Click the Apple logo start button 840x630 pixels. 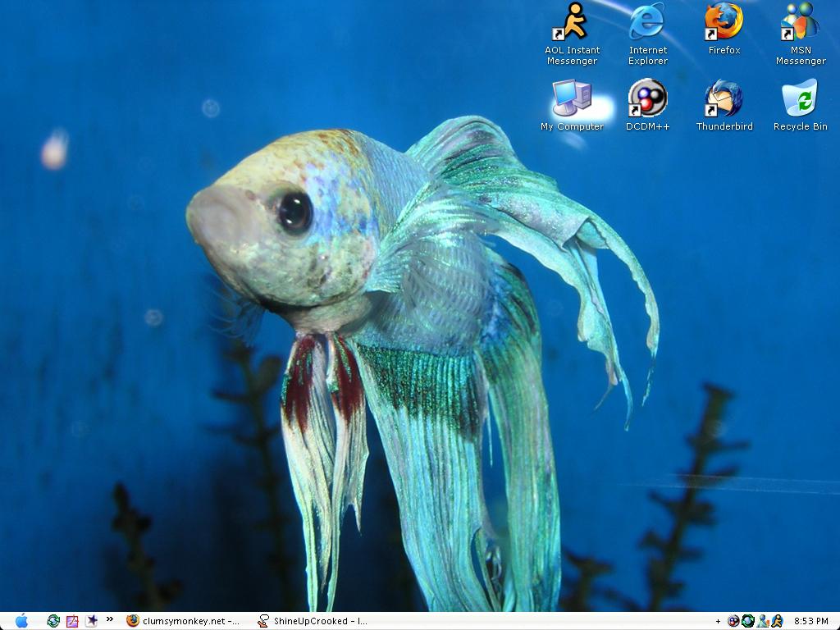pos(21,621)
